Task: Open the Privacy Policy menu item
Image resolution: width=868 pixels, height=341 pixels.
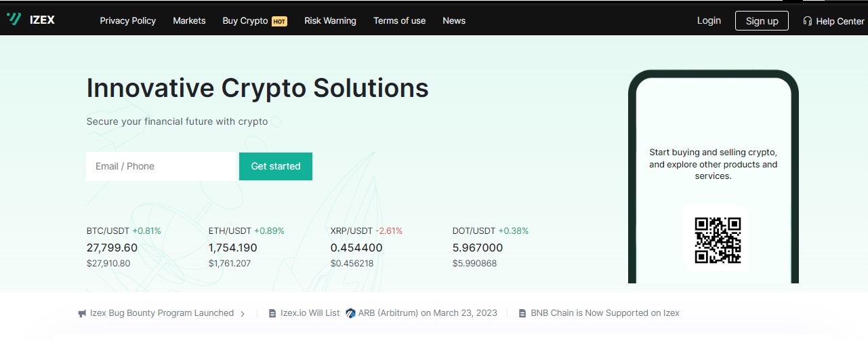Action: pyautogui.click(x=127, y=20)
